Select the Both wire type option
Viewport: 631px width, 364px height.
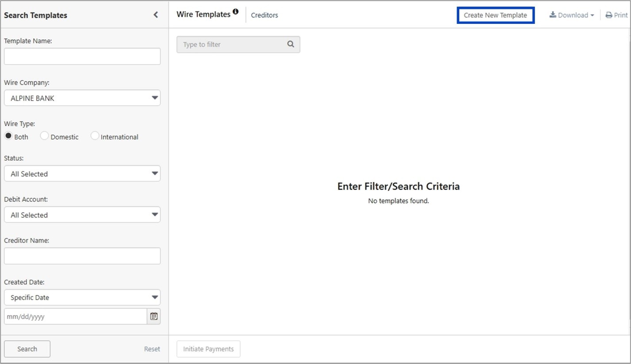pos(8,136)
